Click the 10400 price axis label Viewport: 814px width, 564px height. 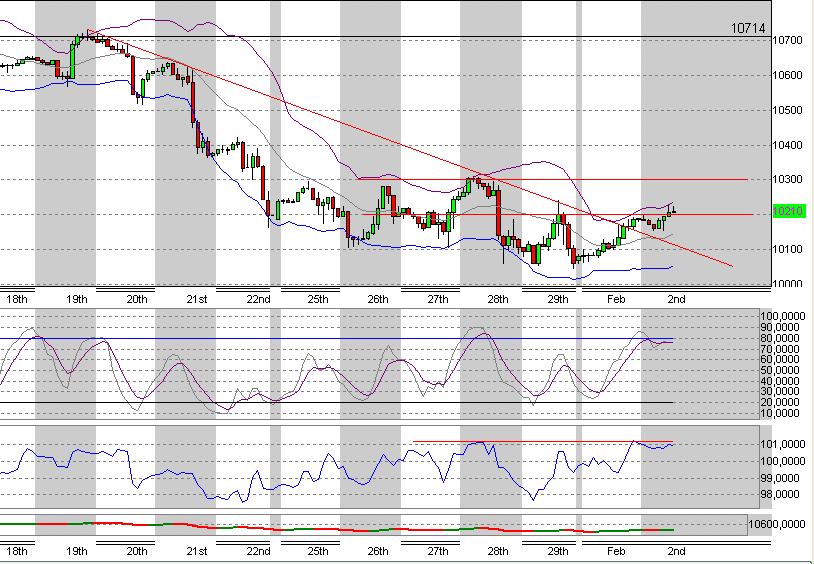788,145
